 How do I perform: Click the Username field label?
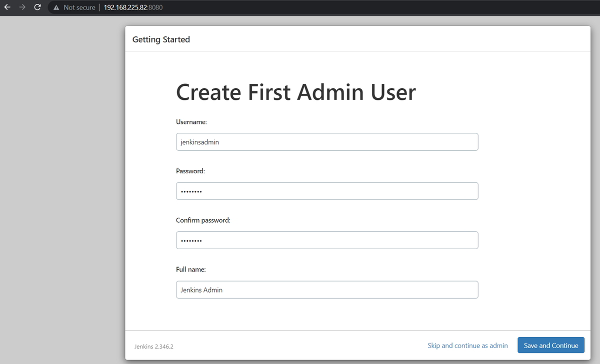pyautogui.click(x=190, y=121)
